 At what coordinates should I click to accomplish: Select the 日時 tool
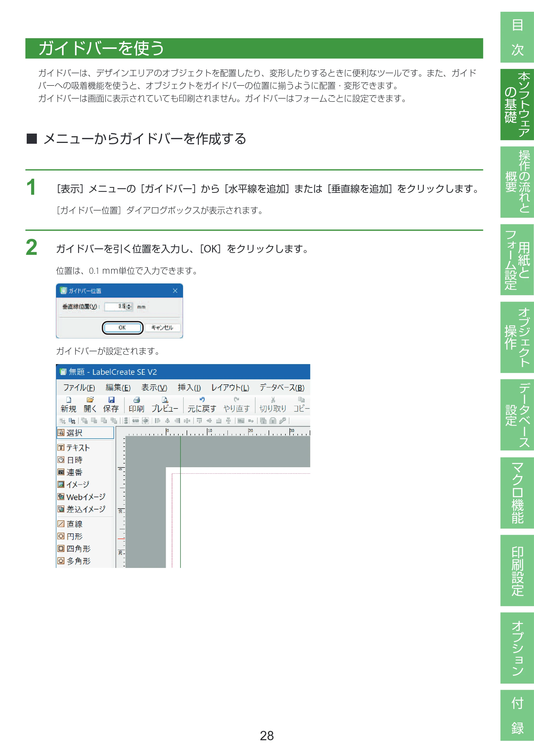70,460
